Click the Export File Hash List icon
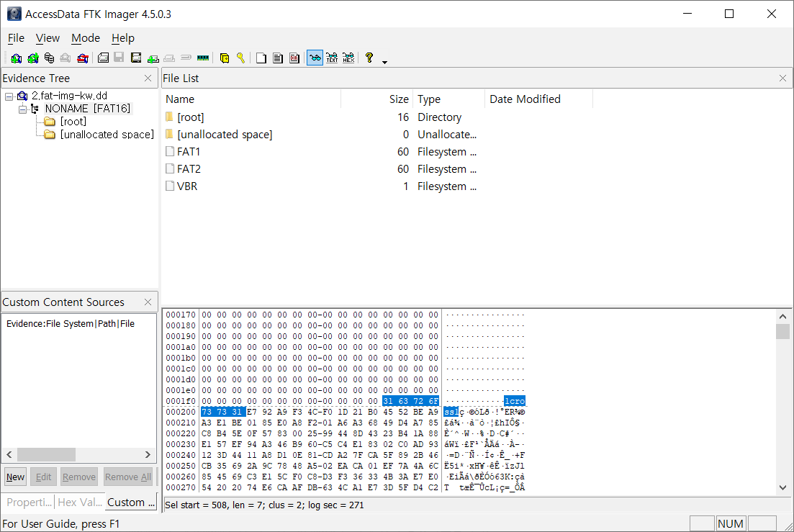This screenshot has width=794, height=532. (277, 58)
